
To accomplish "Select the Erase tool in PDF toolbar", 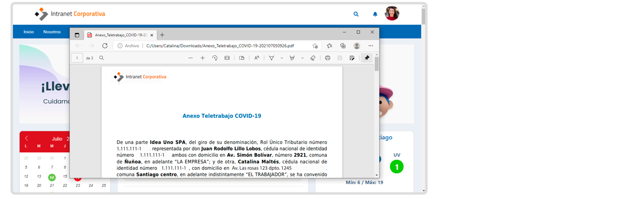I will 313,58.
